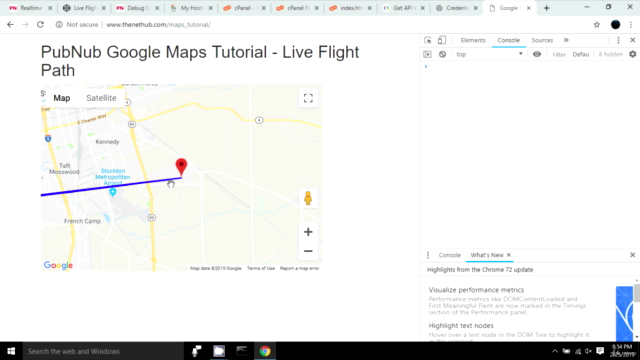Switch to the Get API Key browser tab
Viewport: 640px width, 360px height.
point(403,8)
